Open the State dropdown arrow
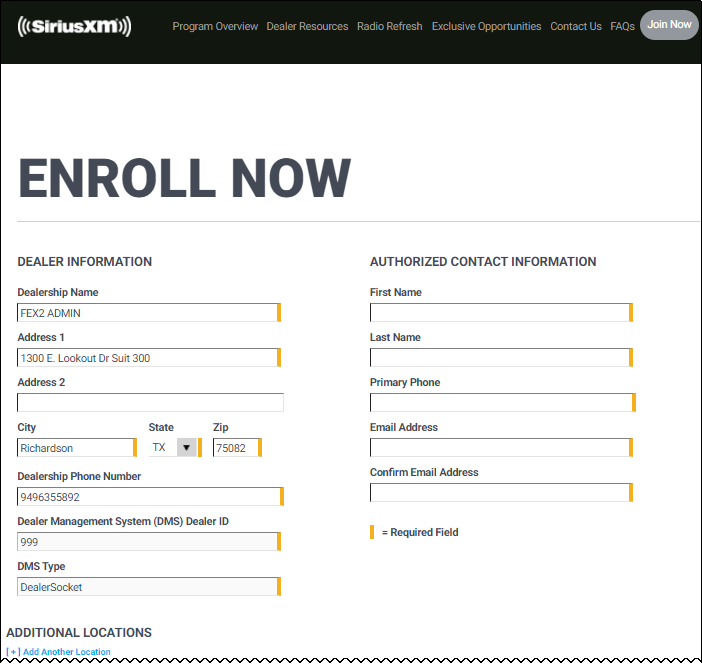Image resolution: width=702 pixels, height=664 pixels. 186,447
